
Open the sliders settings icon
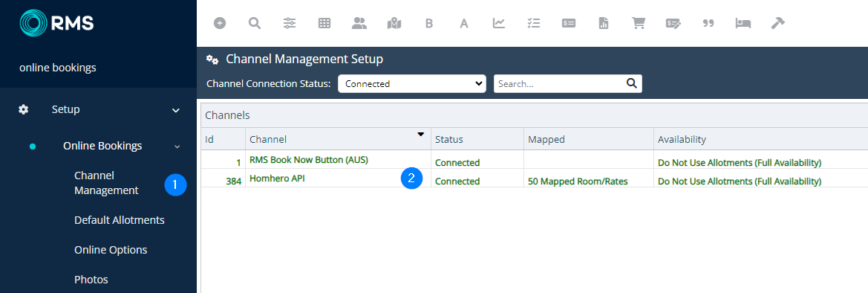pyautogui.click(x=290, y=23)
